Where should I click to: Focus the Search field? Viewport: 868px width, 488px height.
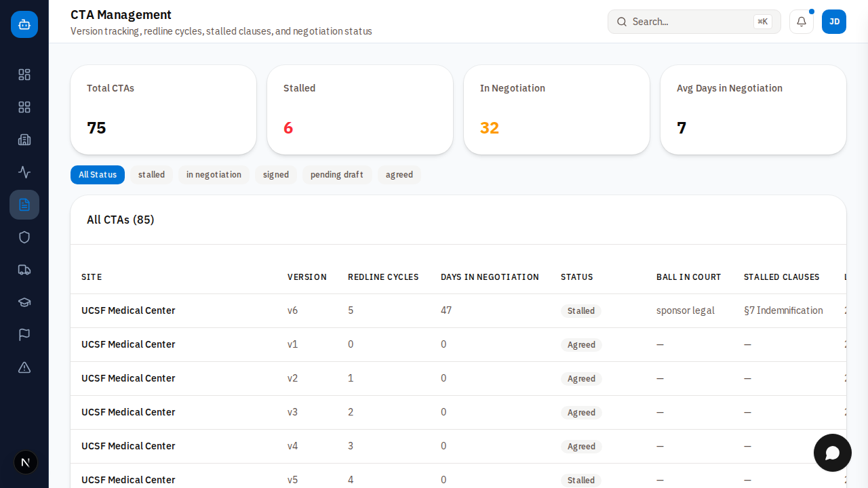694,22
